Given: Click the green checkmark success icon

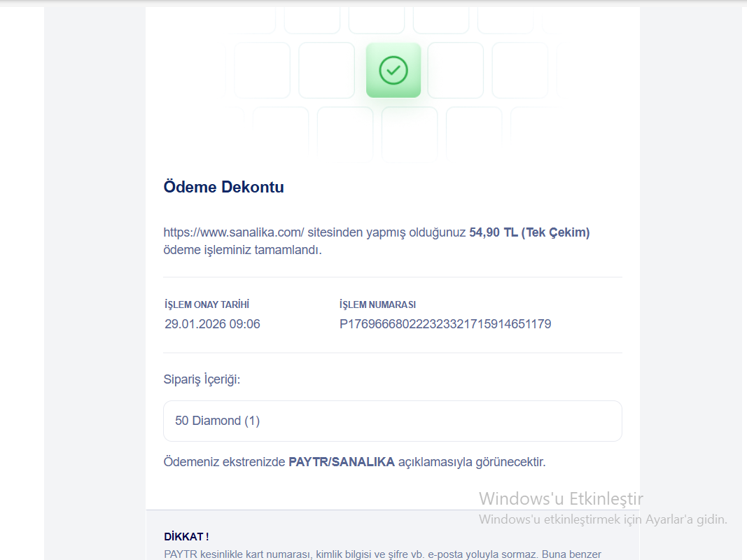Looking at the screenshot, I should [393, 71].
